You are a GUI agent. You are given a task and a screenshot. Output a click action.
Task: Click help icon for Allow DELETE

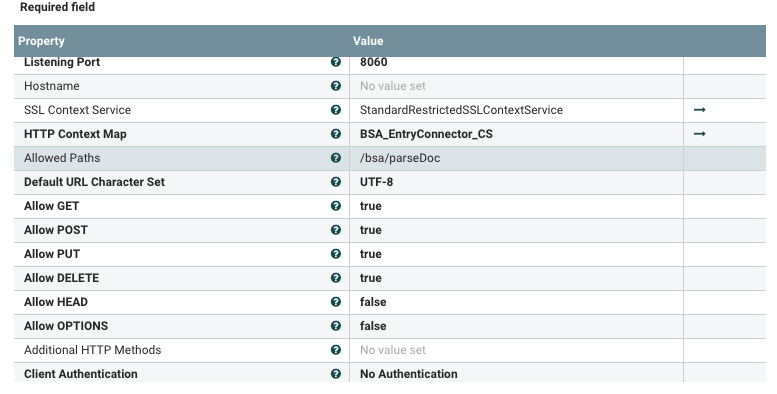(335, 278)
